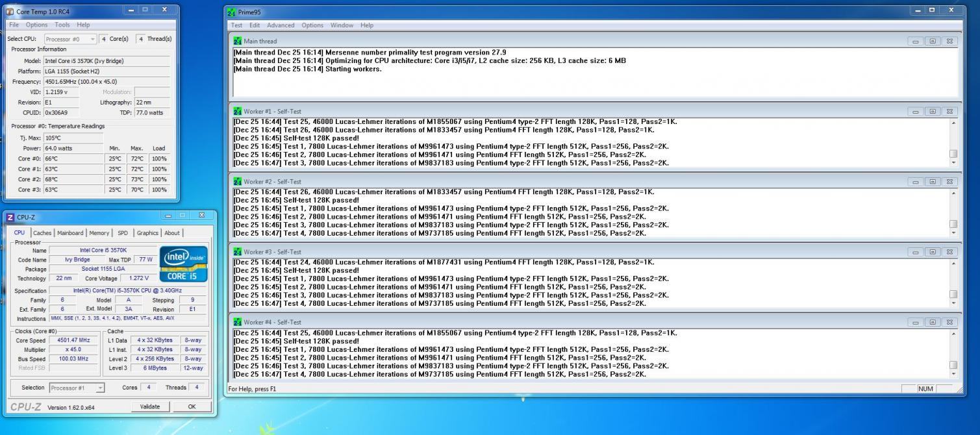Minimize the Worker #2 child window
The image size is (980, 435).
[916, 181]
